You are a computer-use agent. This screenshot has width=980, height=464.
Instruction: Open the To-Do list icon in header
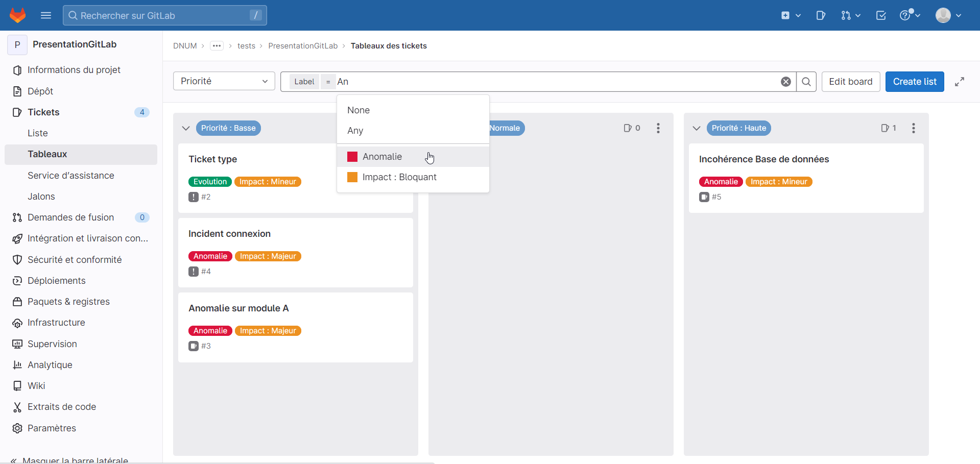pos(881,15)
